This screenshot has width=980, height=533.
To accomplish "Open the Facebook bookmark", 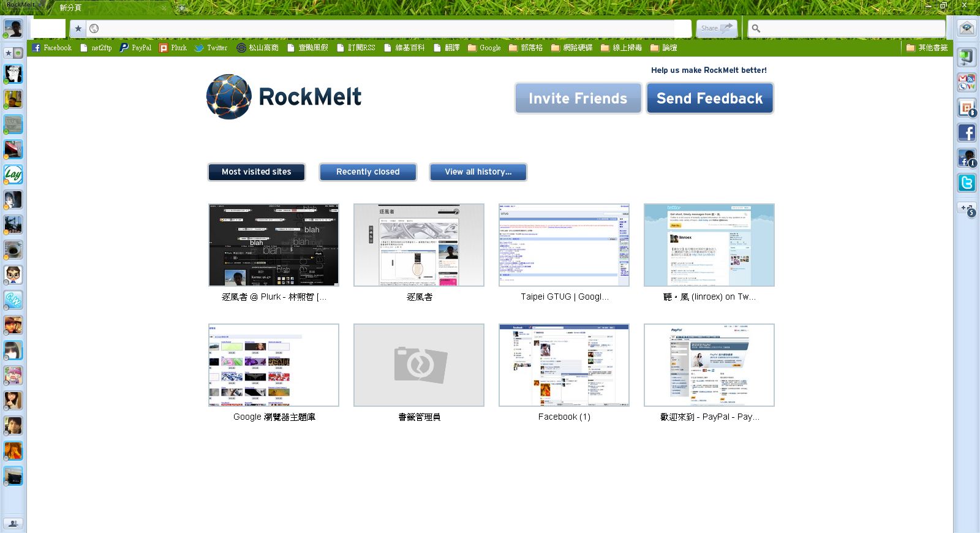I will tap(52, 48).
